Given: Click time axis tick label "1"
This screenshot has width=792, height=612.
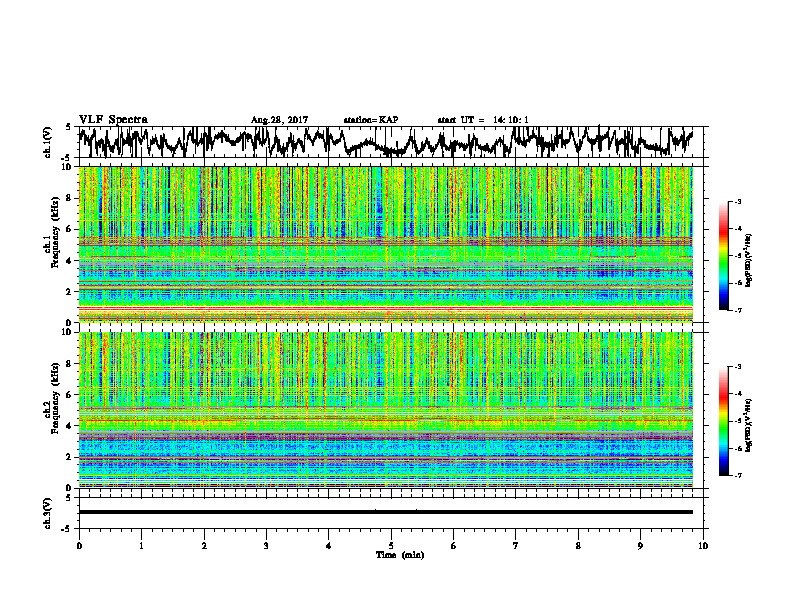Looking at the screenshot, I should click(141, 546).
